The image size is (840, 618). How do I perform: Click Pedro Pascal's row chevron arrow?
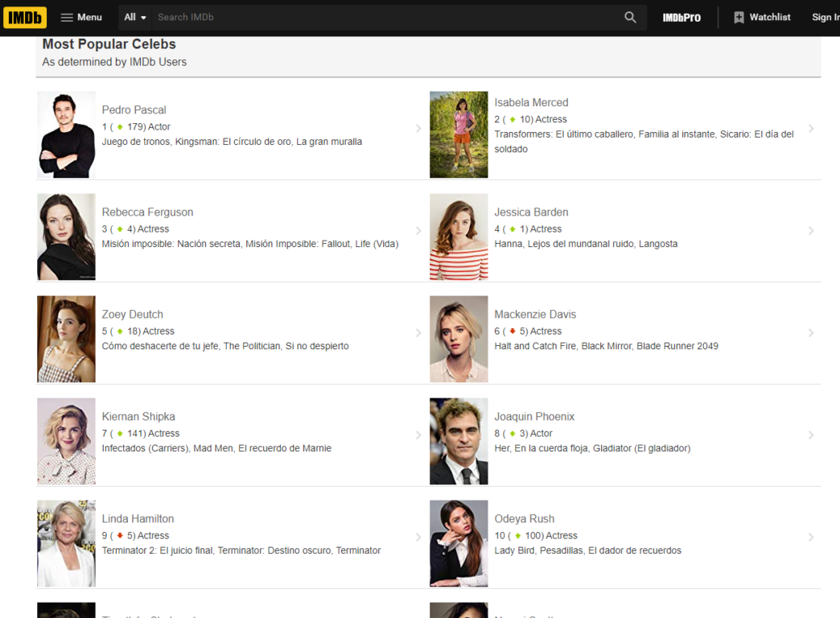[x=418, y=129]
